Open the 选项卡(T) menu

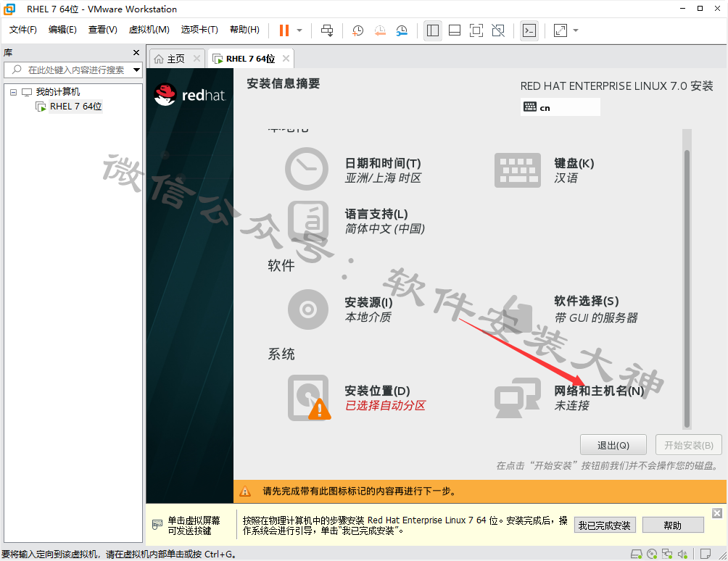coord(199,30)
